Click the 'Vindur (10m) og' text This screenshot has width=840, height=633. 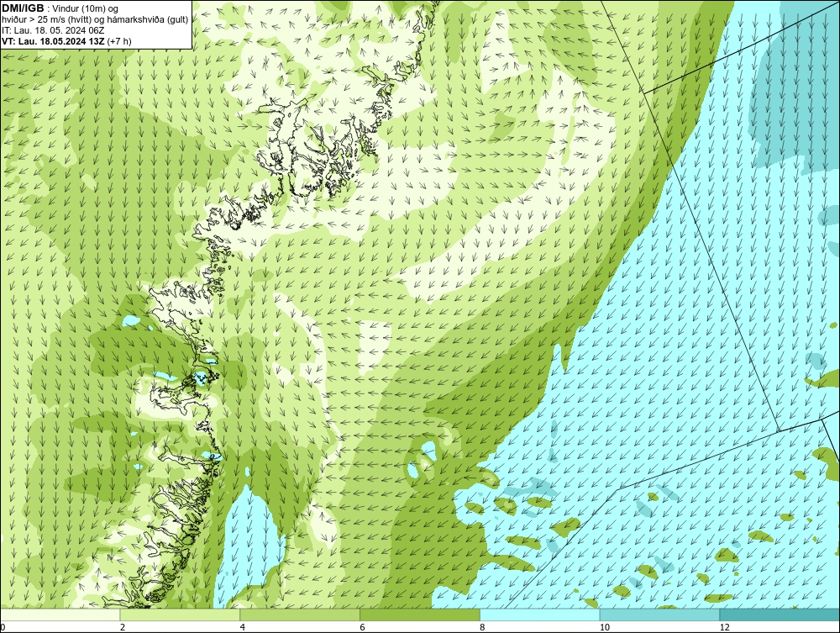86,8
